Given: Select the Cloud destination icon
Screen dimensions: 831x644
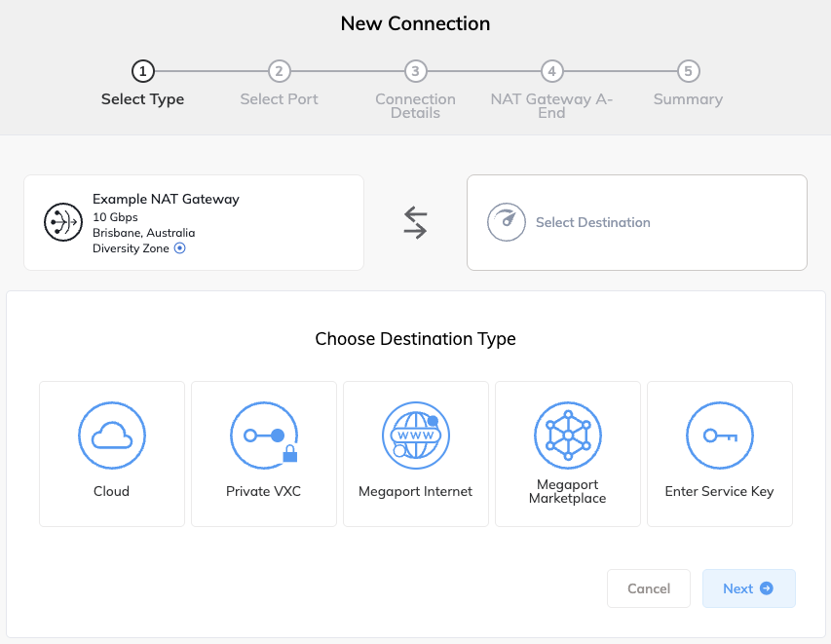Looking at the screenshot, I should (x=111, y=436).
